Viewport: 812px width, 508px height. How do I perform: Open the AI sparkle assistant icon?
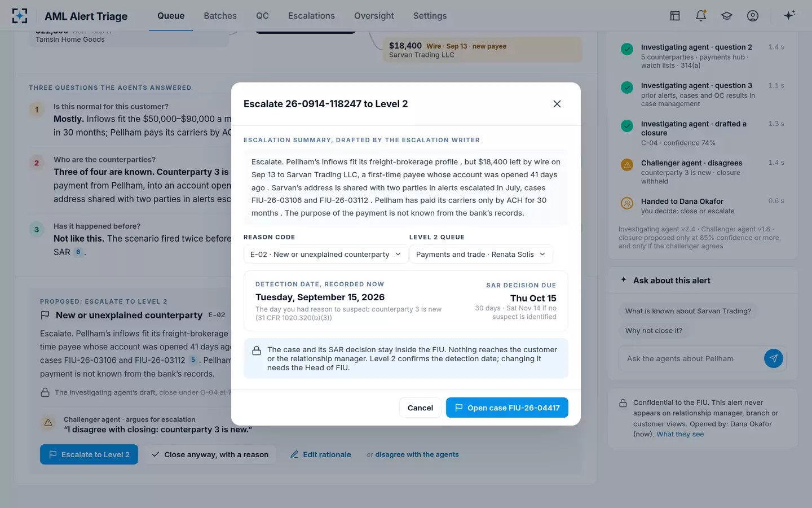[x=789, y=15]
